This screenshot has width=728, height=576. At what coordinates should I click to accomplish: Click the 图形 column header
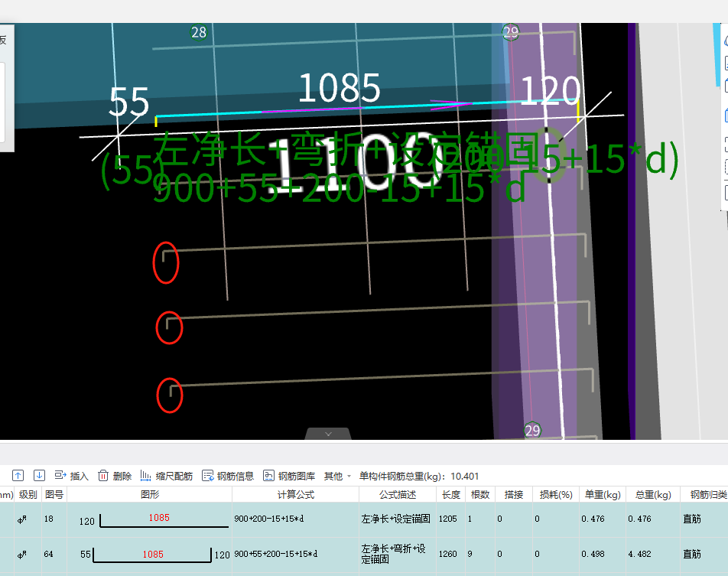[150, 494]
